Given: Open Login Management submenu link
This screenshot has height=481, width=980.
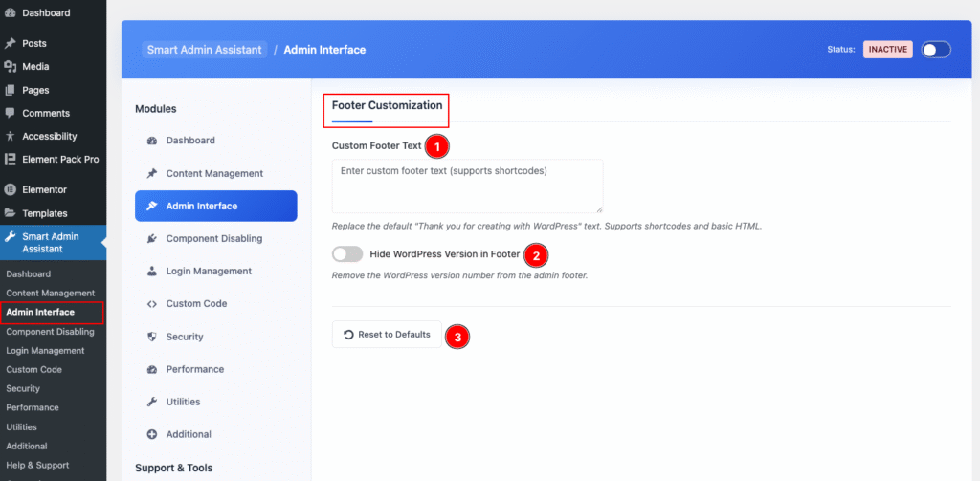Looking at the screenshot, I should pos(45,350).
